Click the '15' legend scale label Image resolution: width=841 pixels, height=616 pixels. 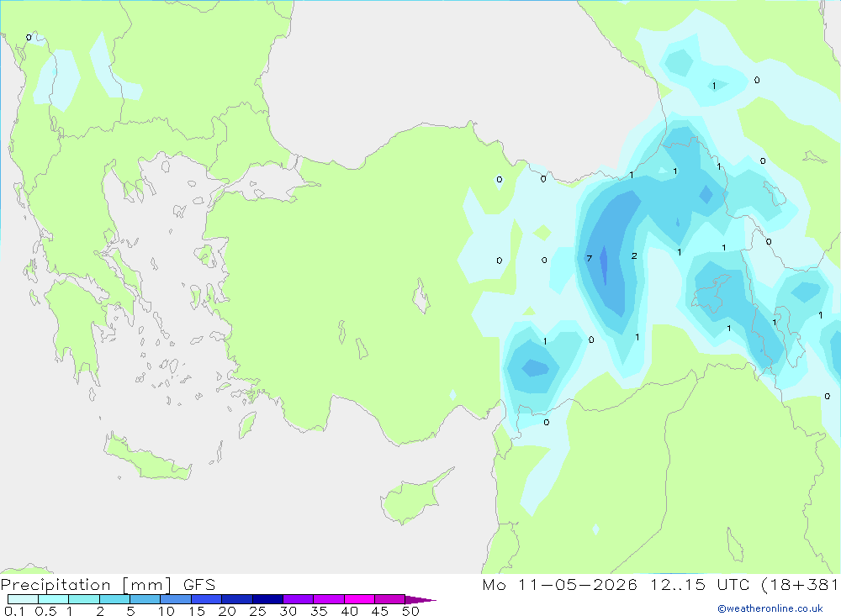point(197,611)
